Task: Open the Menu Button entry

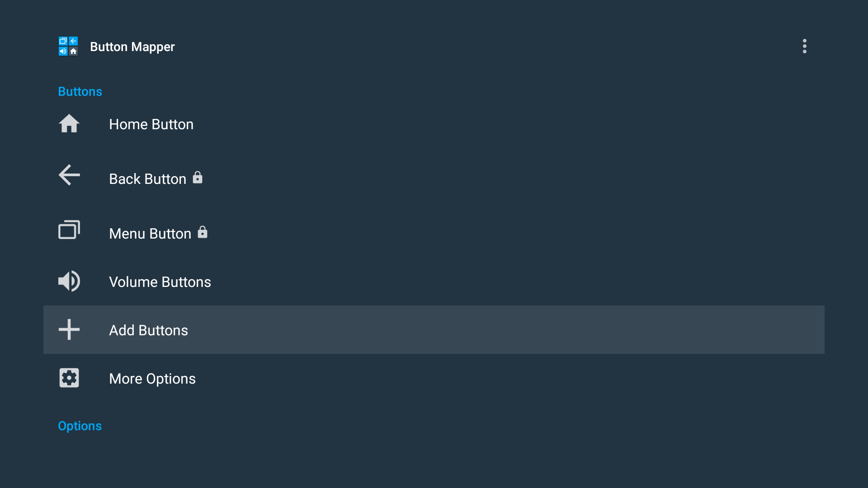Action: (x=150, y=234)
